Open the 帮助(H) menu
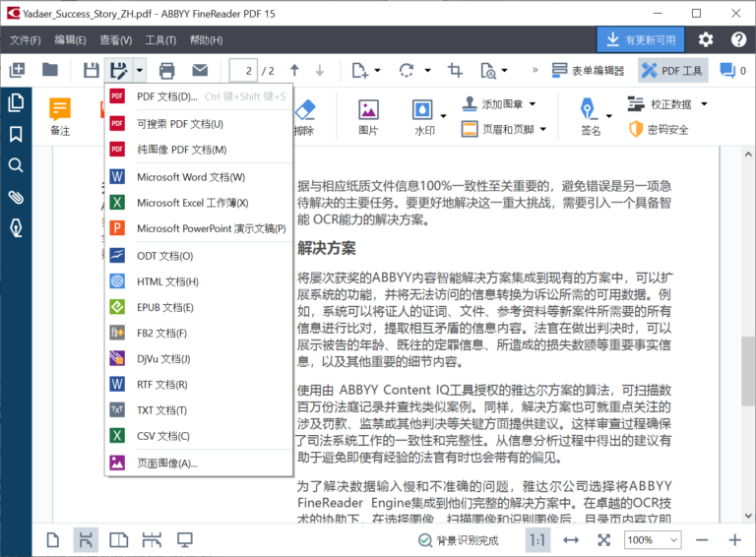This screenshot has width=756, height=557. (206, 40)
